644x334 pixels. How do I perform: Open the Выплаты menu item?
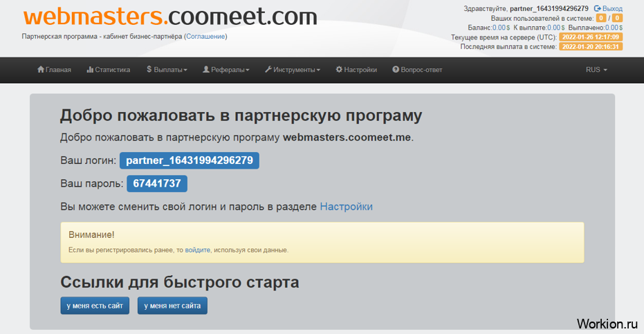point(167,69)
